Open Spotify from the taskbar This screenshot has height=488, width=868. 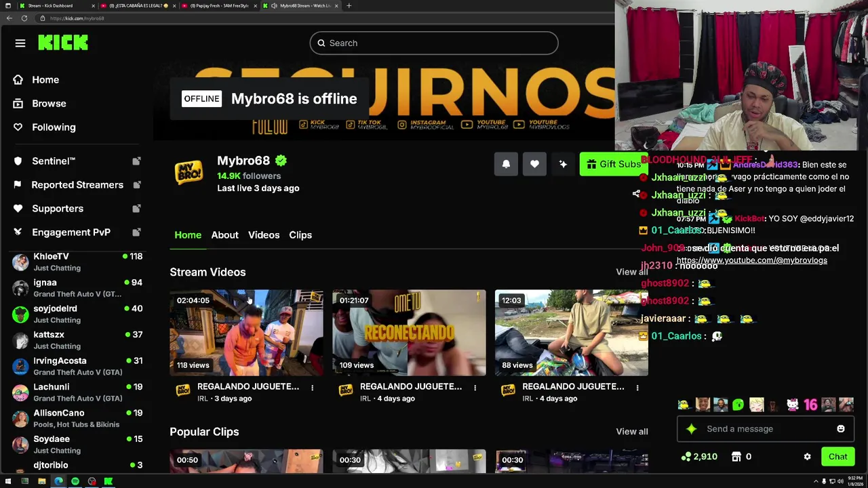(x=75, y=482)
